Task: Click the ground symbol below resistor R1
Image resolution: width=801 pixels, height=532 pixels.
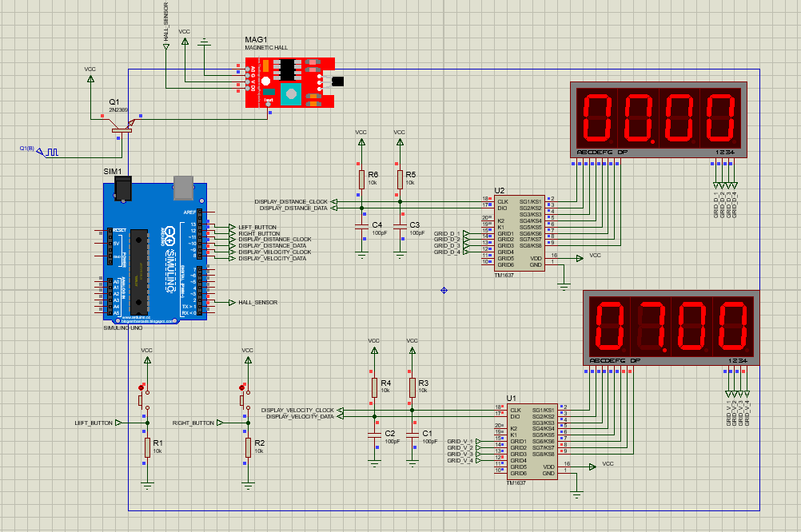Action: (x=147, y=486)
